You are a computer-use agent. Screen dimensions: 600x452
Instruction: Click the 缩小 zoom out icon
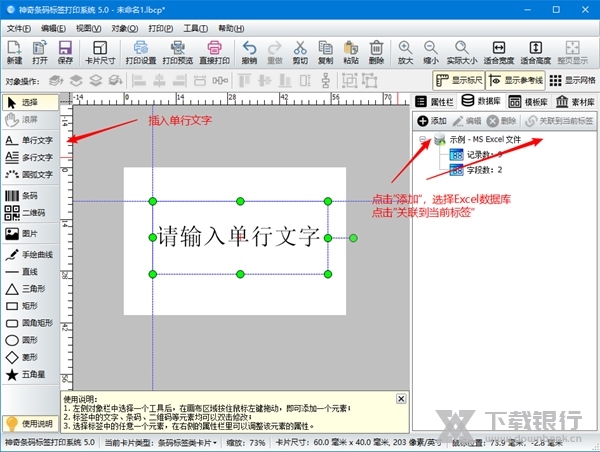tap(430, 52)
